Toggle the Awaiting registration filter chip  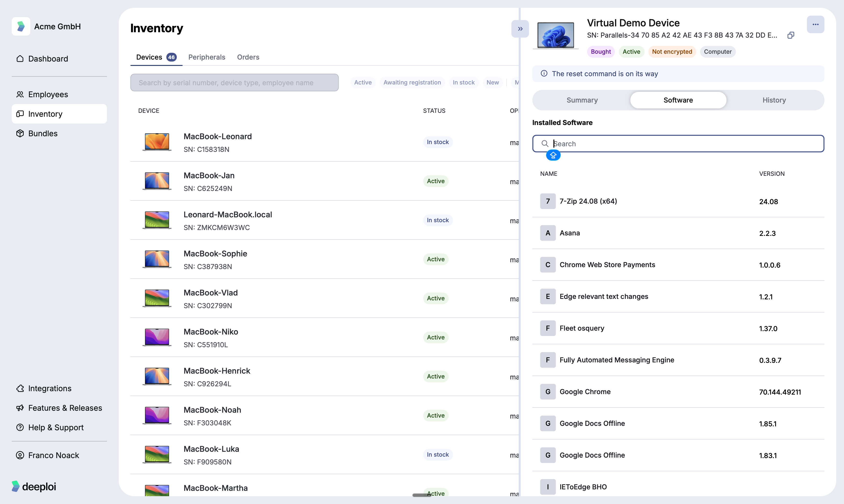[x=412, y=83]
